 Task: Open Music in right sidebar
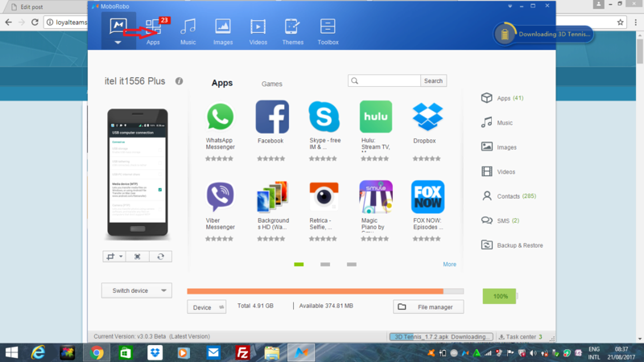pyautogui.click(x=497, y=122)
